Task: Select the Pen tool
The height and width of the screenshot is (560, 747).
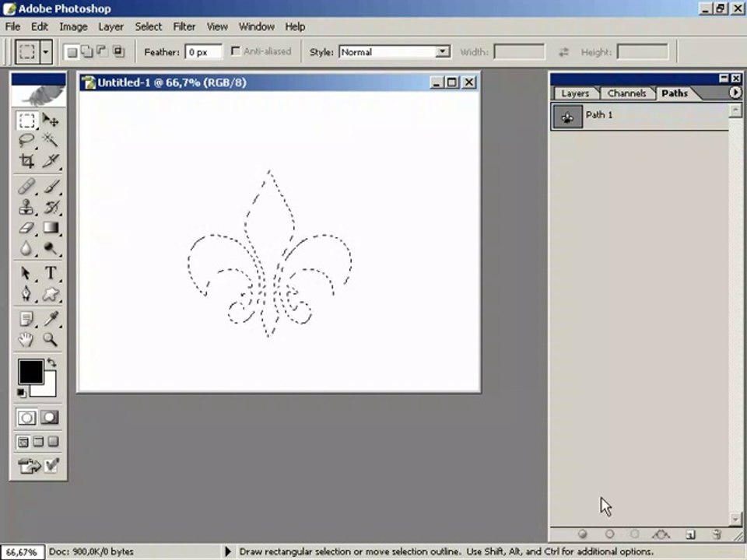Action: 26,293
